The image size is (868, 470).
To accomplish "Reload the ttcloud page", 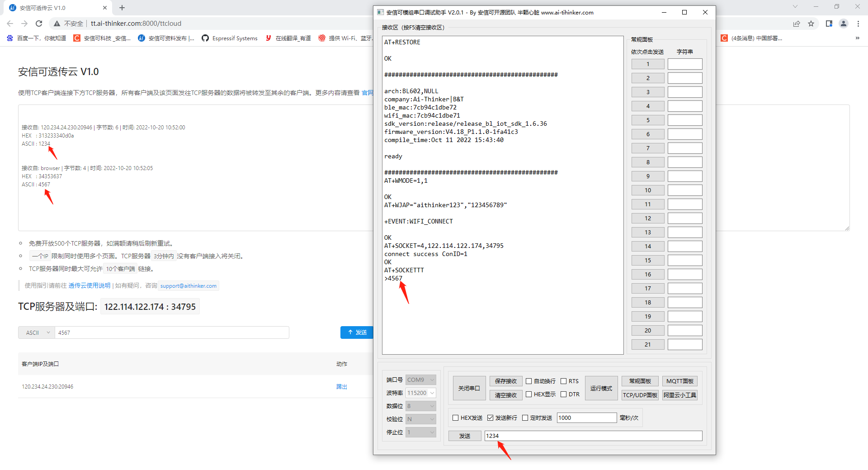I will (39, 24).
